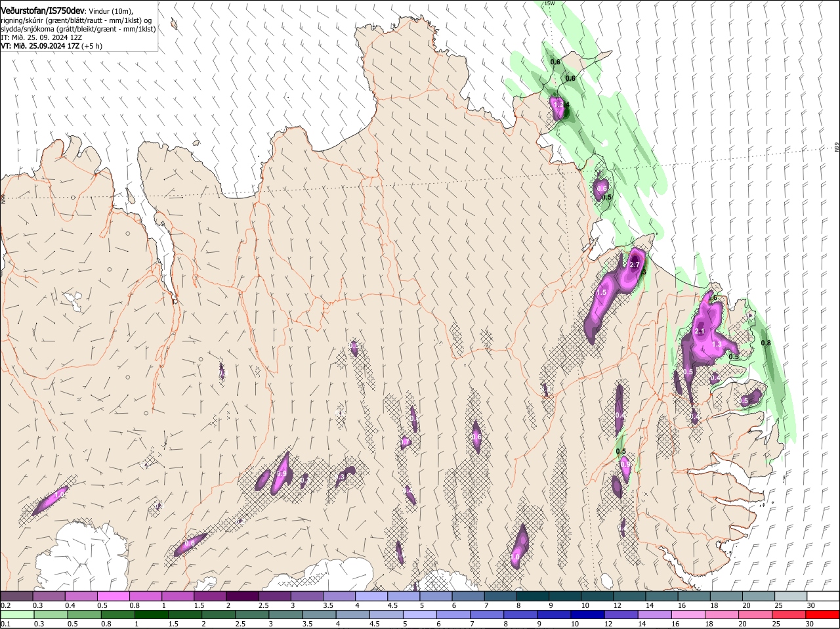Click the '10' label of the top color scale
Viewport: 840px width, 629px height.
[585, 605]
